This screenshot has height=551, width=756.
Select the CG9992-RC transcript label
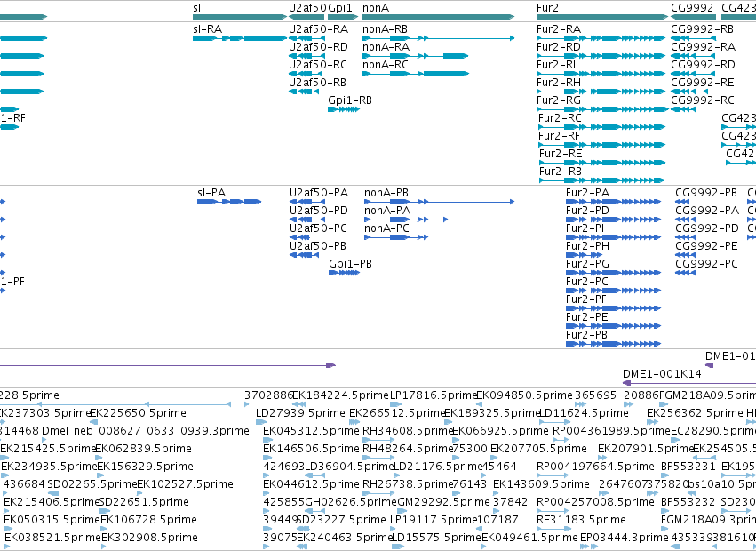(703, 100)
